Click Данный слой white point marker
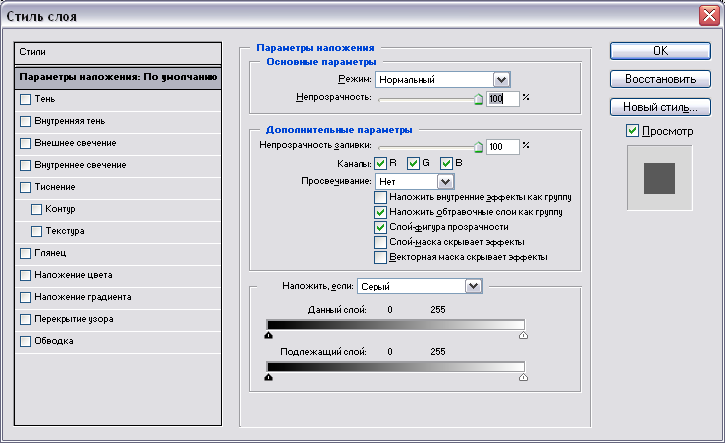 click(x=523, y=335)
